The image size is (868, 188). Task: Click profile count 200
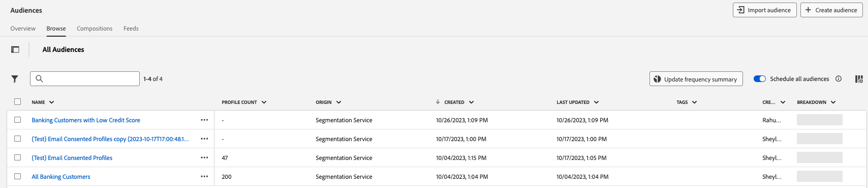[227, 177]
